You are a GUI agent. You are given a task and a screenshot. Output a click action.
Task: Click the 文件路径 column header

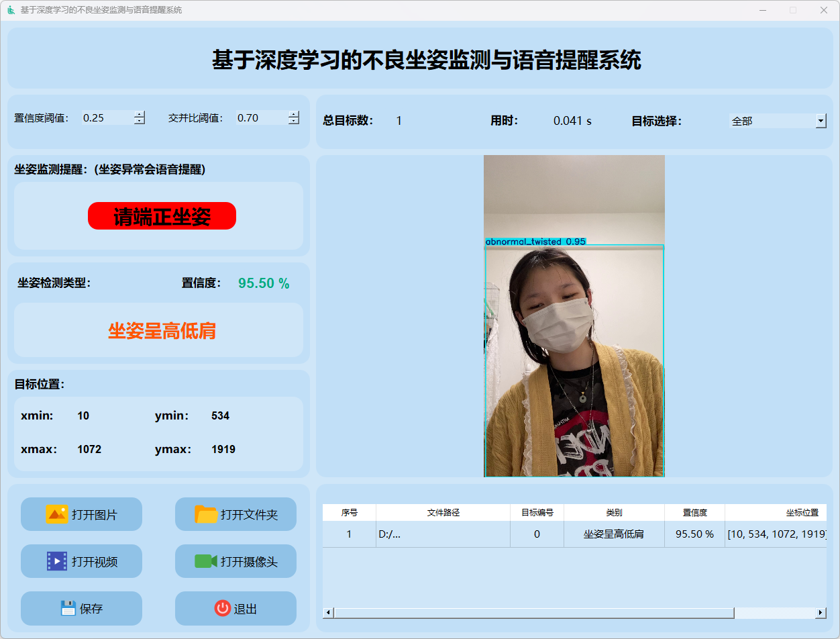click(x=443, y=512)
